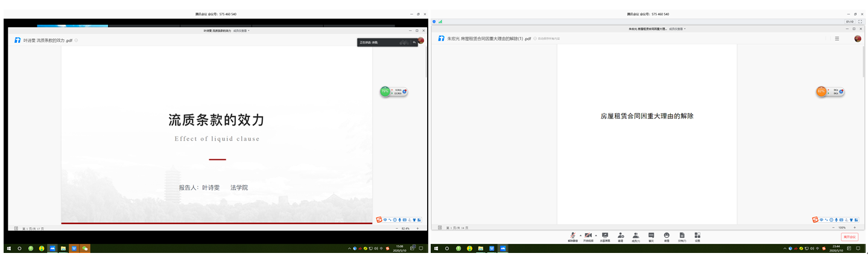Enter full screen in right meeting window
Screen dimensions: 868x259
click(x=859, y=21)
